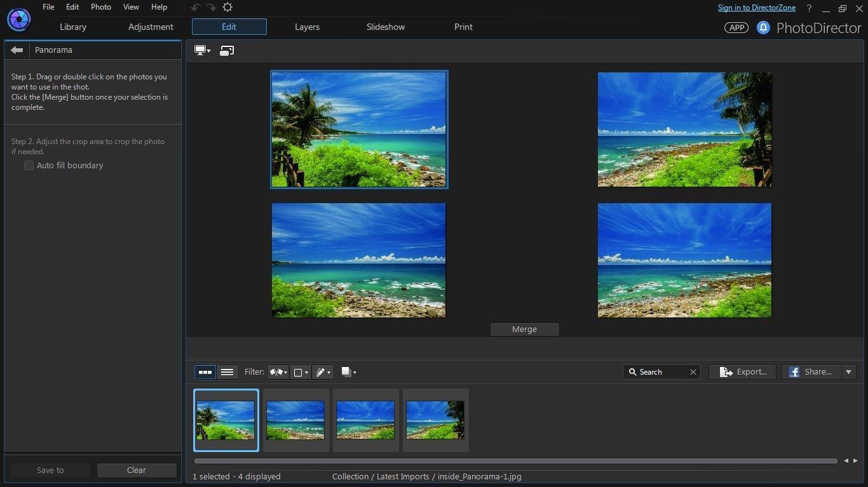Open the preferences gear icon
868x487 pixels.
coord(227,7)
